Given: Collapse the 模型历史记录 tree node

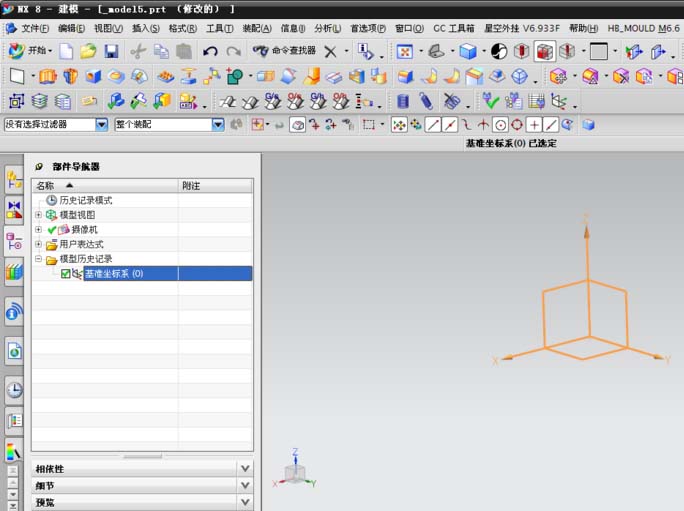Looking at the screenshot, I should point(38,259).
